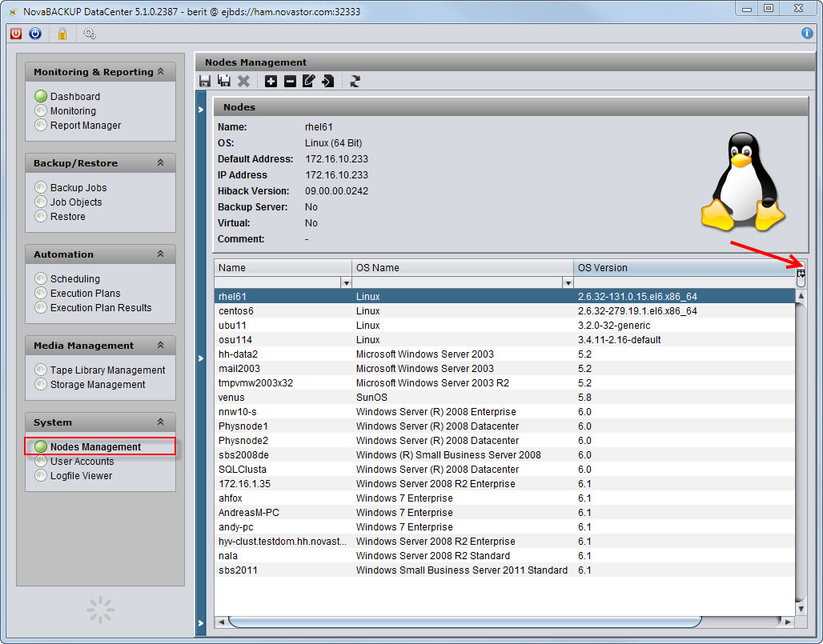Expand middle blue side panel arrow
This screenshot has width=823, height=644.
pyautogui.click(x=200, y=358)
